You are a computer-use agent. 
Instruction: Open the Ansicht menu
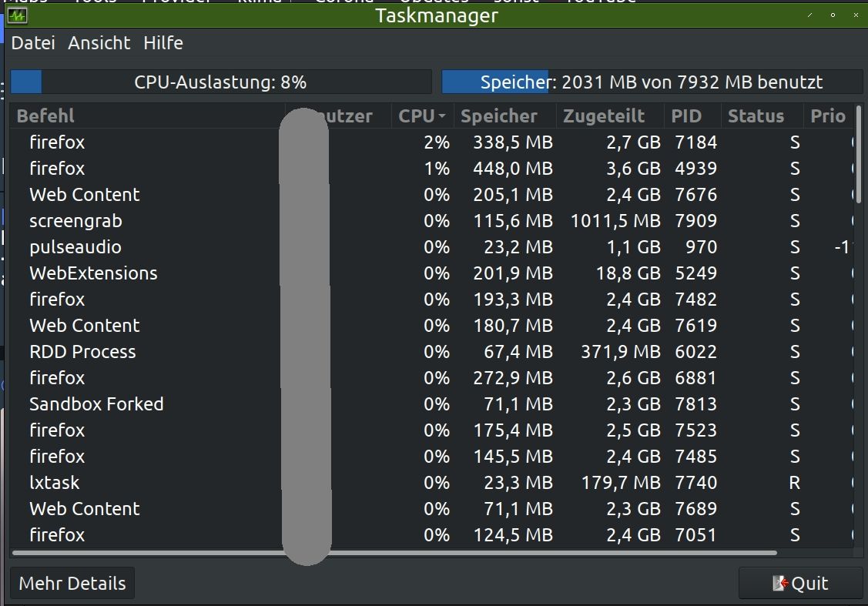point(99,43)
